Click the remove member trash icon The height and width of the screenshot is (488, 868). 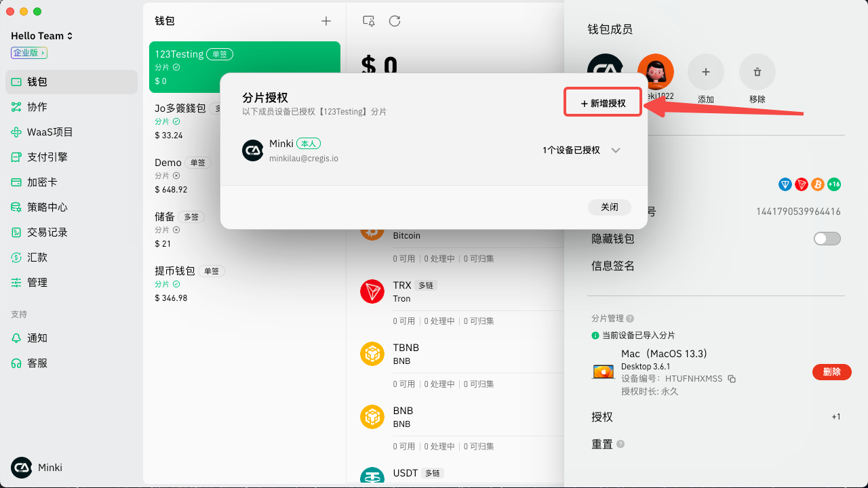757,72
